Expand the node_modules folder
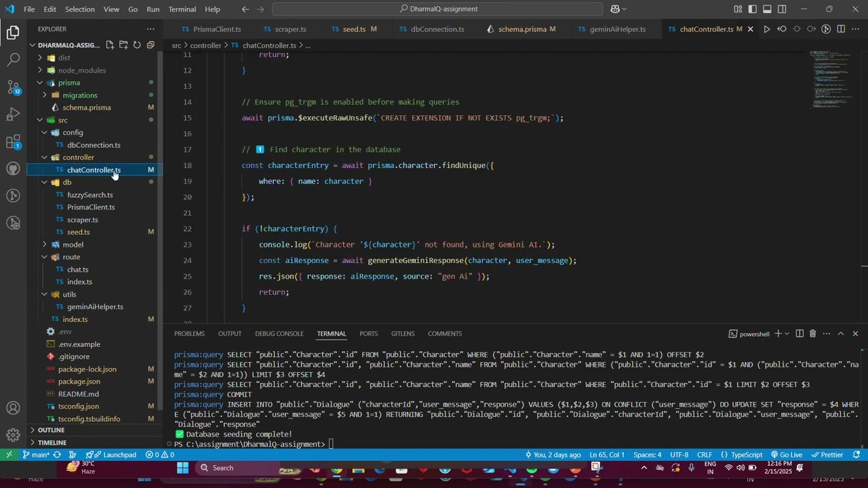The width and height of the screenshot is (868, 488). coord(81,70)
